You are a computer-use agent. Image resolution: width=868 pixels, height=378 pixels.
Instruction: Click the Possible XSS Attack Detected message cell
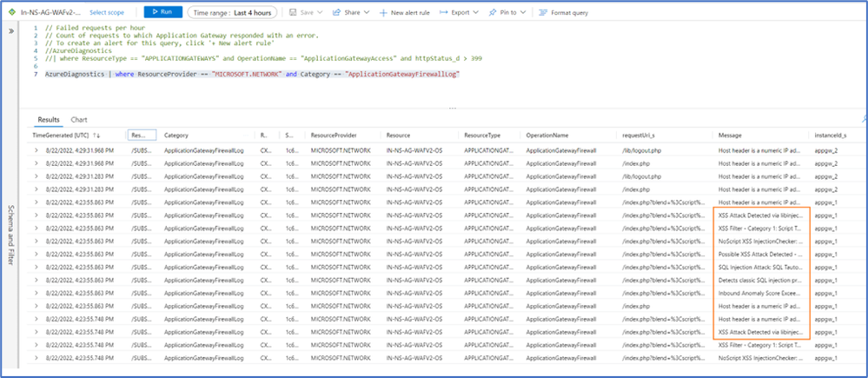click(x=759, y=254)
